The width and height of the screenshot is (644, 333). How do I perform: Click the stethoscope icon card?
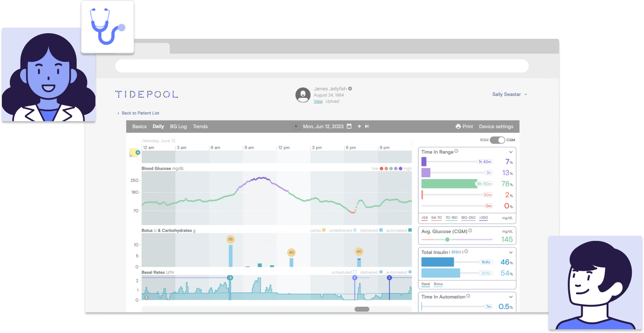point(108,27)
